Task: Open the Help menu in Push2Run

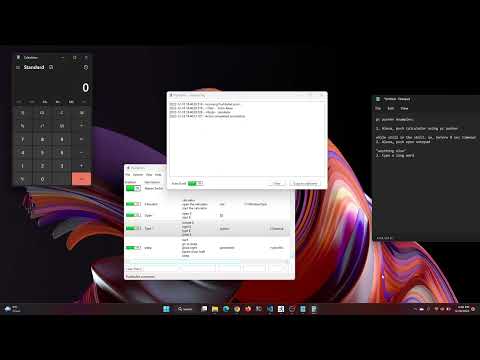Action: (x=158, y=175)
